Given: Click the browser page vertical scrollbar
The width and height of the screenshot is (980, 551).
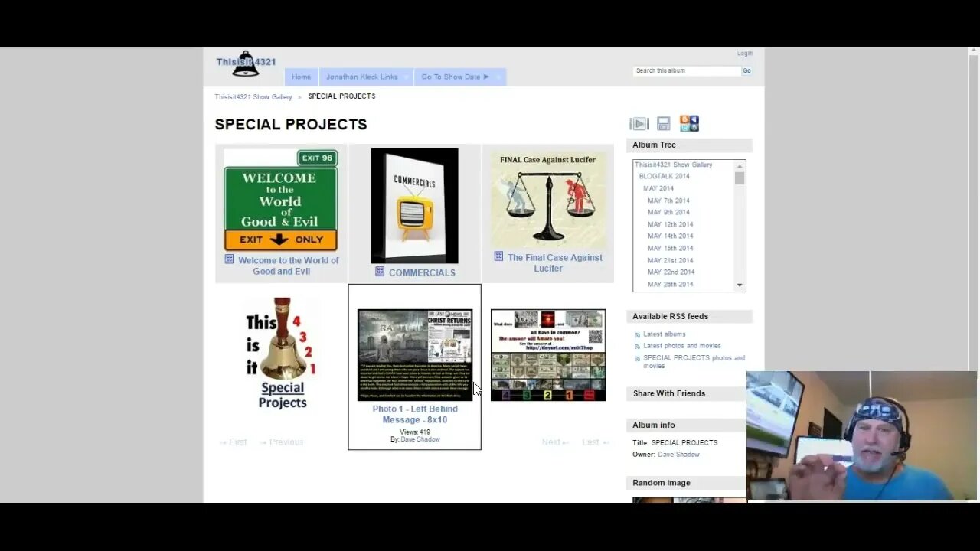Looking at the screenshot, I should coord(972,208).
